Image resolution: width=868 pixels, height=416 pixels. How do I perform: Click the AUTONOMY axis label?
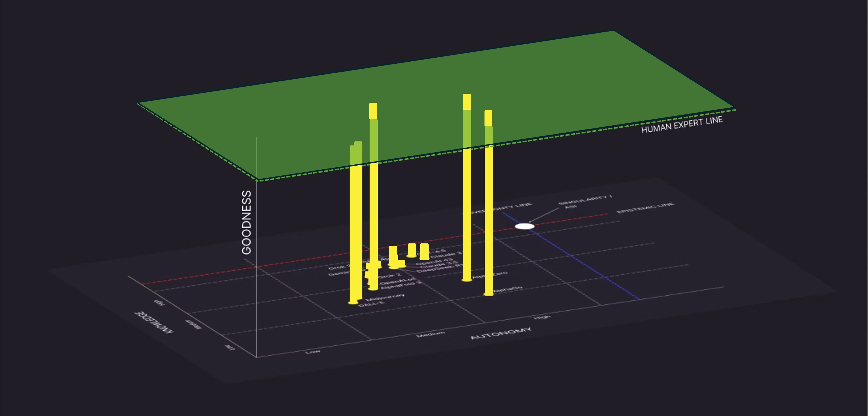(501, 333)
